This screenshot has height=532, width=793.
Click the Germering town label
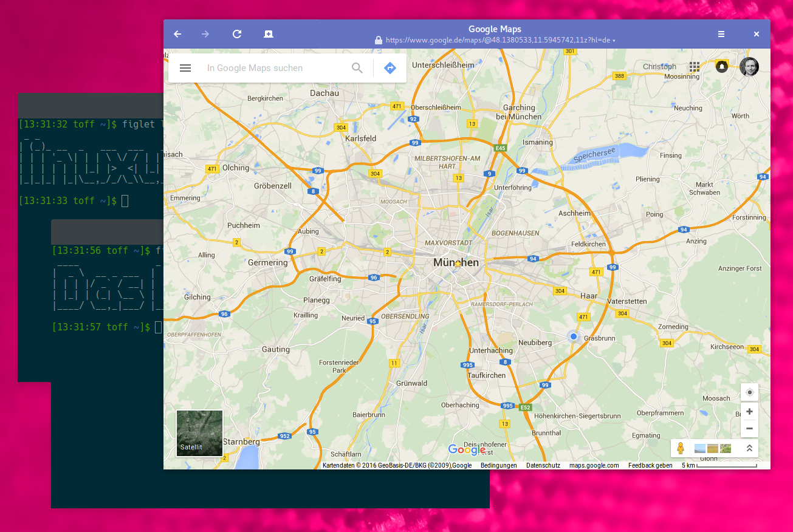(x=268, y=262)
